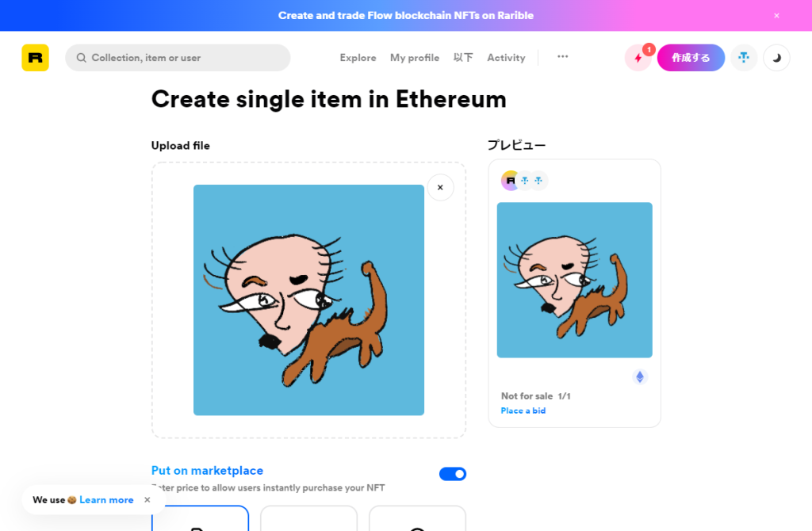Open the Activity menu item

pos(506,58)
